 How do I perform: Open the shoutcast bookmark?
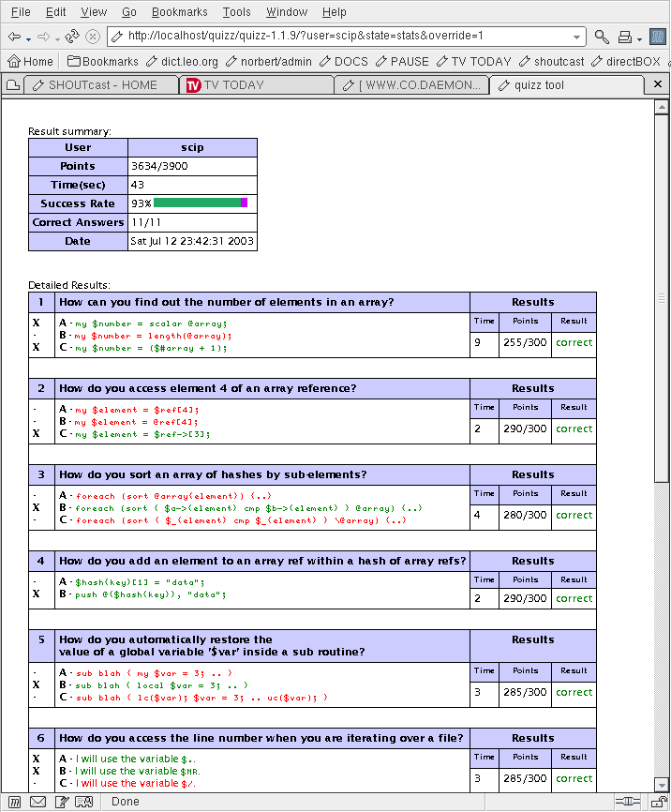pos(551,62)
